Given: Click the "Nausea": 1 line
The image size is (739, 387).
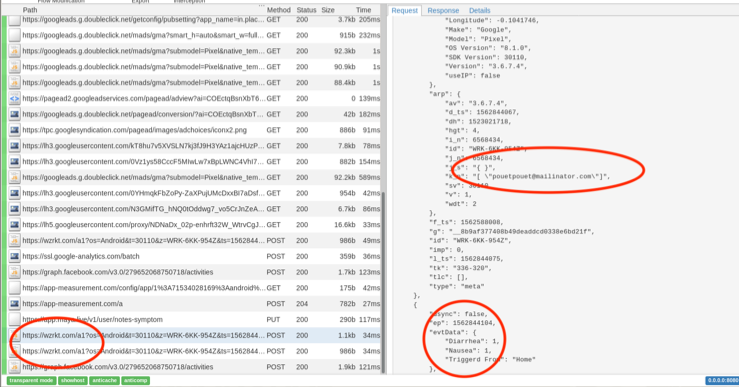Looking at the screenshot, I should tap(468, 351).
